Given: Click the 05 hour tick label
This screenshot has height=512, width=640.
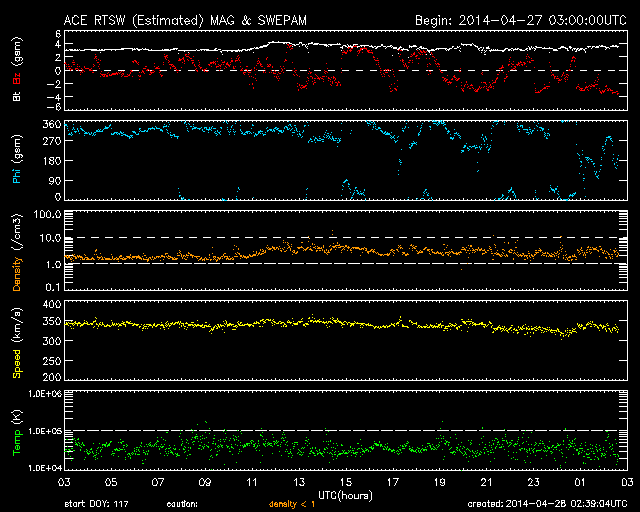Looking at the screenshot, I should click(111, 482).
